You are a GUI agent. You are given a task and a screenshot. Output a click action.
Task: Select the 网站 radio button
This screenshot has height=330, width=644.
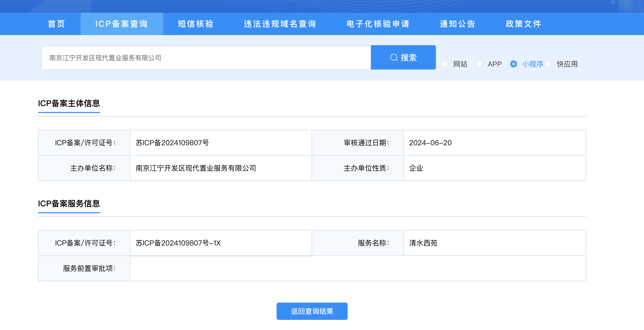pyautogui.click(x=445, y=64)
